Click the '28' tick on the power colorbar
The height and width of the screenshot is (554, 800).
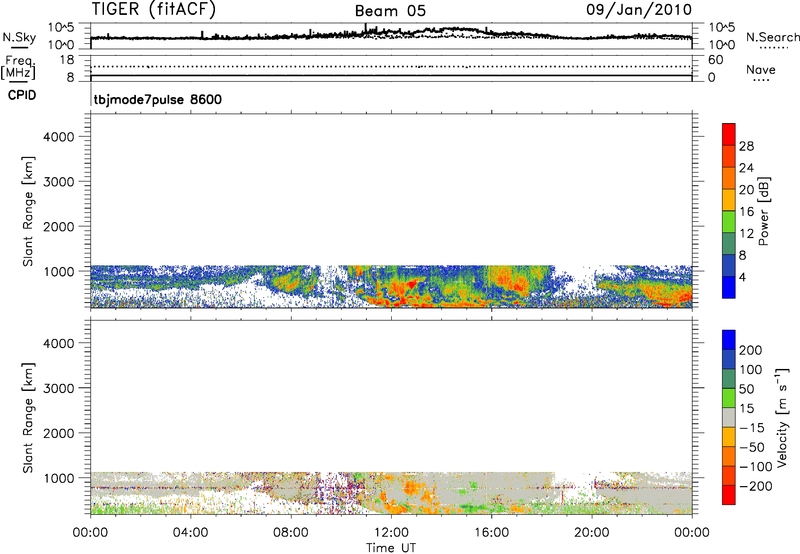(746, 146)
